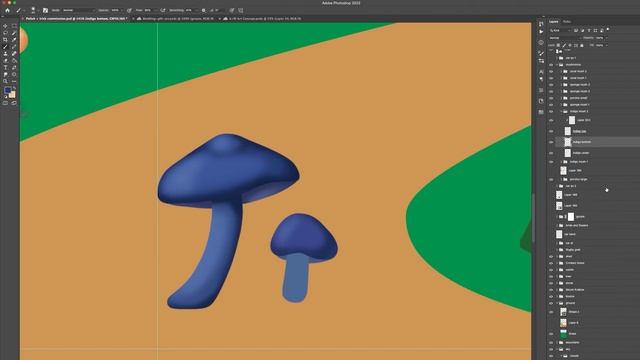Toggle pressure for opacity icon
Image resolution: width=640 pixels, height=360 pixels.
[129, 10]
